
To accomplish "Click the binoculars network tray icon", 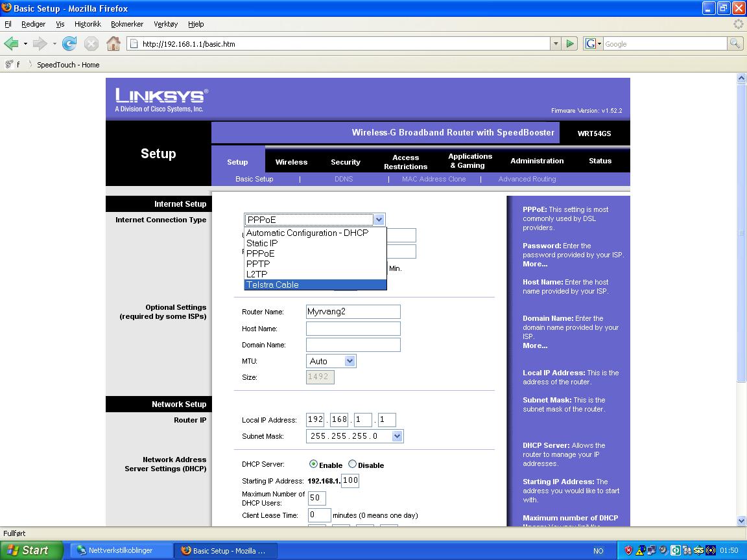I will click(687, 550).
